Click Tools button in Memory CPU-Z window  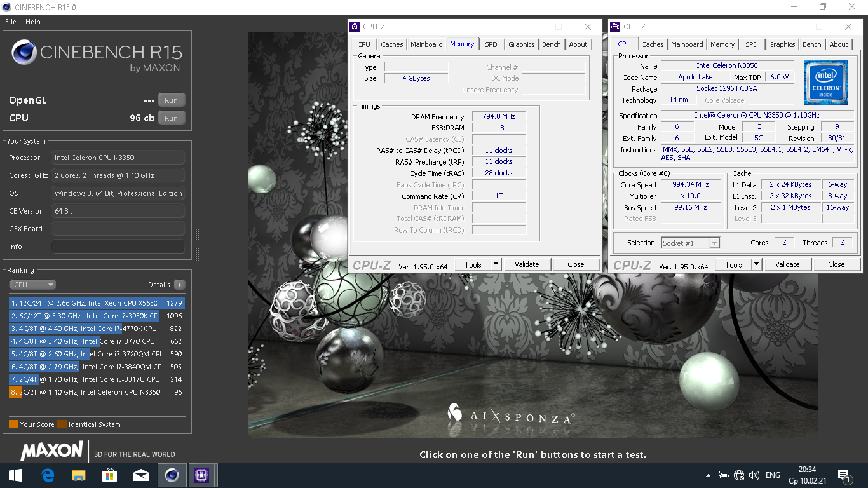[473, 264]
